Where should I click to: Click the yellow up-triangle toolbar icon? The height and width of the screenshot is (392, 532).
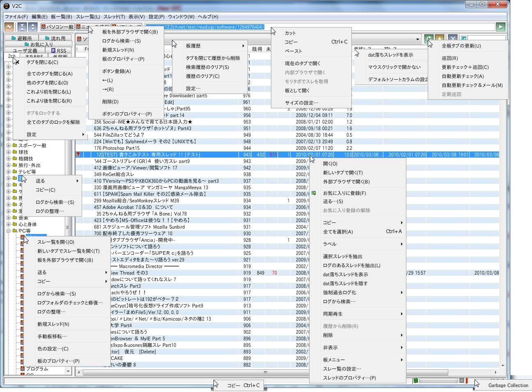[x=440, y=39]
